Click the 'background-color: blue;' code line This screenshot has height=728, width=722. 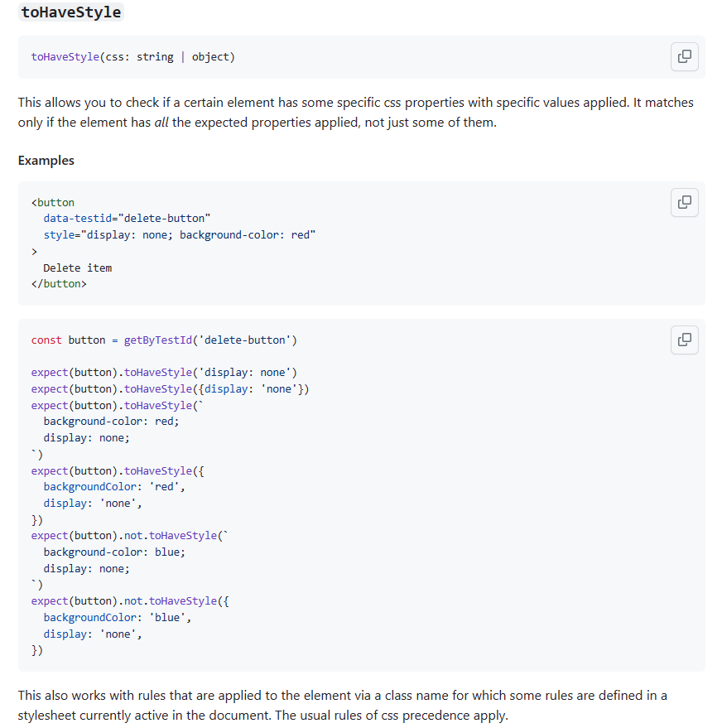click(x=114, y=552)
